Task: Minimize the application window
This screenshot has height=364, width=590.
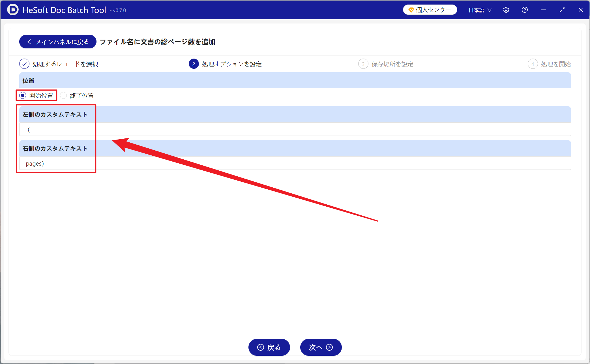Action: 543,10
